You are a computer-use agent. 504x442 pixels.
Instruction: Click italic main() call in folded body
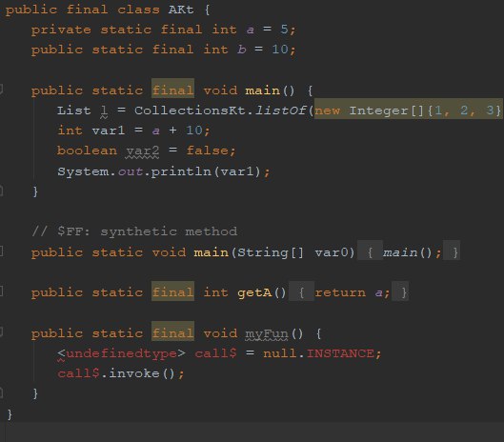407,252
